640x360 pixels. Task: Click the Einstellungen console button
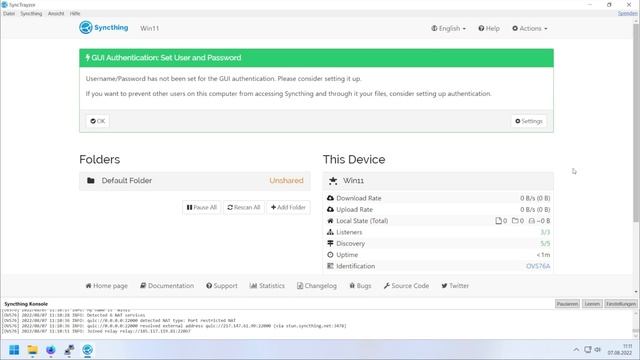[x=620, y=304]
